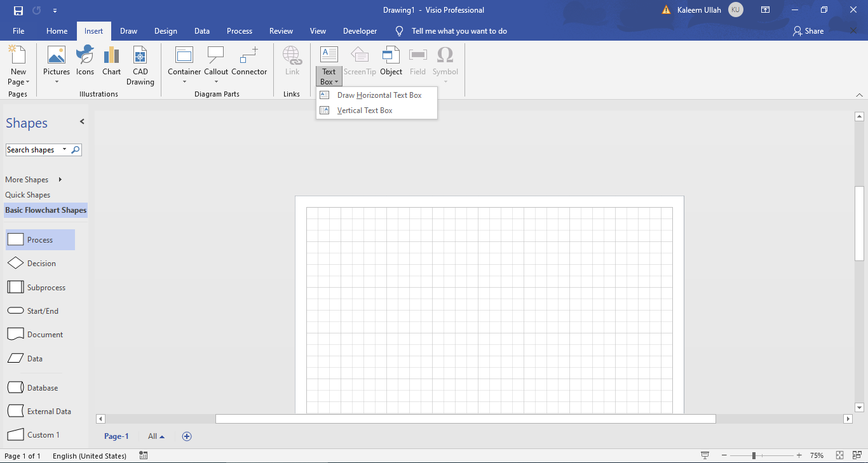Screen dimensions: 868x463
Task: Select the Process shape in the stencil
Action: pyautogui.click(x=40, y=239)
